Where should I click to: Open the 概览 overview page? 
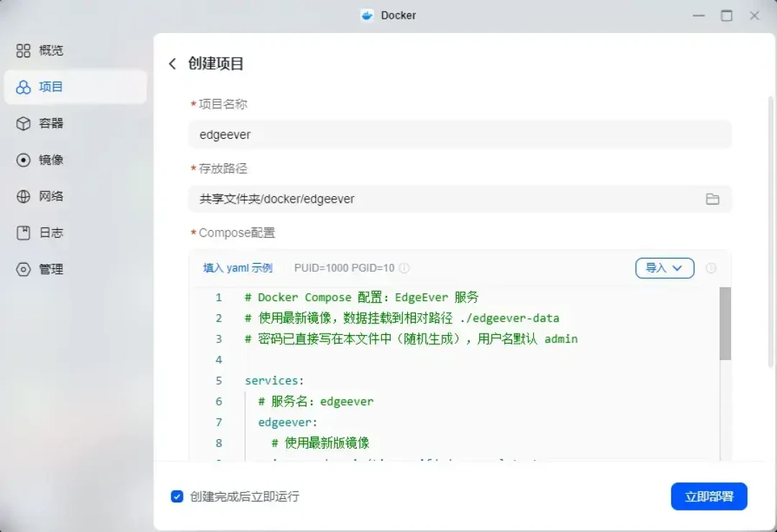[76, 50]
